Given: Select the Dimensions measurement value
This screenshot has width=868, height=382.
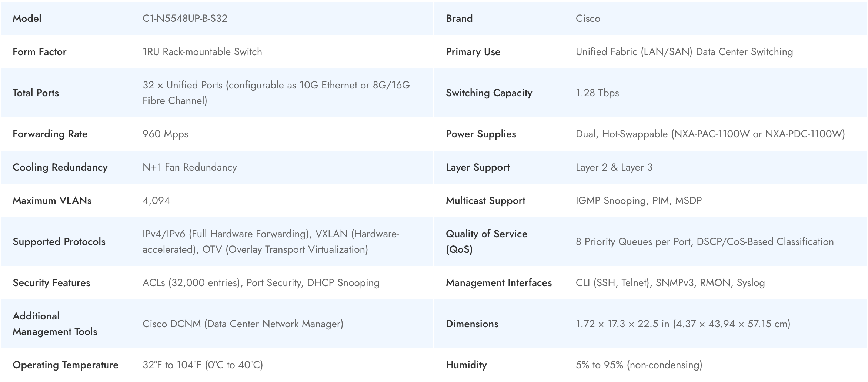Looking at the screenshot, I should click(683, 324).
